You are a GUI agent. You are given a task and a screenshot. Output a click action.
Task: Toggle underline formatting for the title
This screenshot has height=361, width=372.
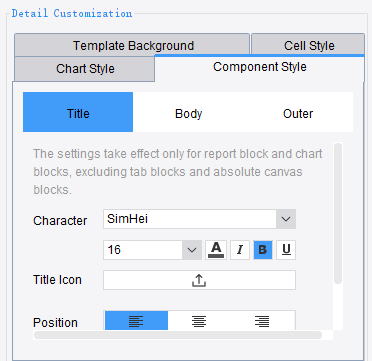[286, 250]
